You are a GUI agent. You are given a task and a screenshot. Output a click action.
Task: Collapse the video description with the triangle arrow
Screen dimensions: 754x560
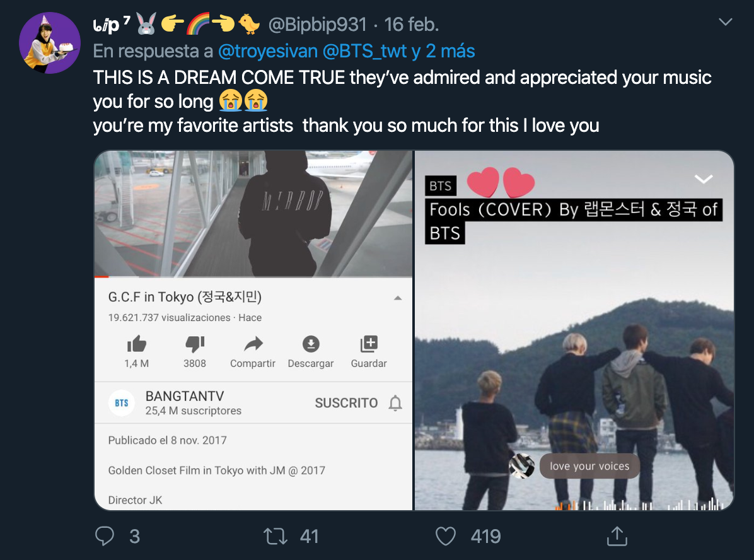pos(398,298)
